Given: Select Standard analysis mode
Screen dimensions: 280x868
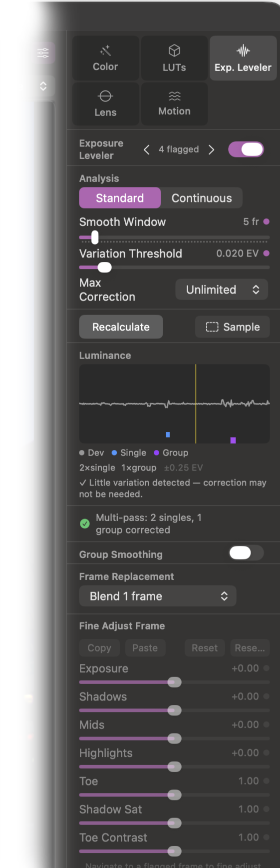Looking at the screenshot, I should click(x=120, y=198).
